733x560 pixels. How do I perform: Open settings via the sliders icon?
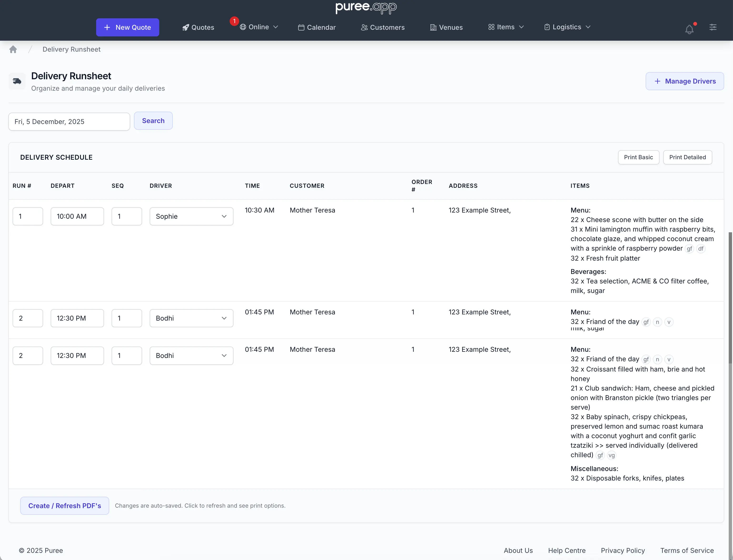point(713,27)
